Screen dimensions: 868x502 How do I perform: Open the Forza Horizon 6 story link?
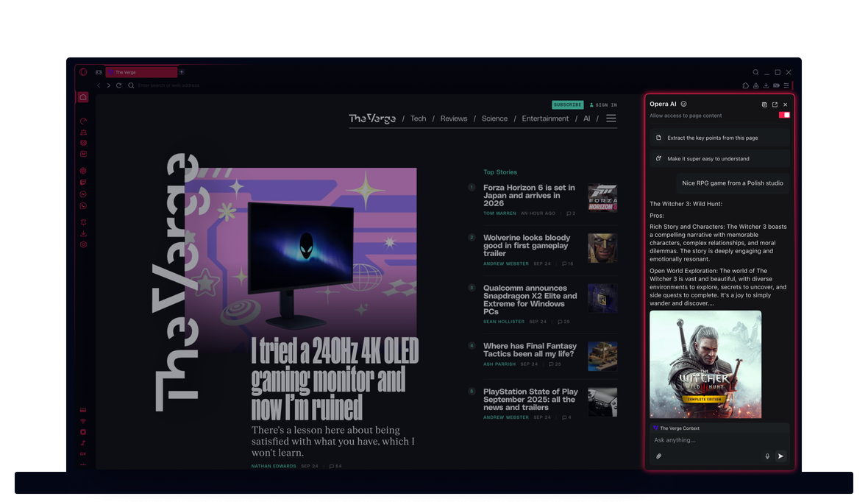click(x=529, y=196)
